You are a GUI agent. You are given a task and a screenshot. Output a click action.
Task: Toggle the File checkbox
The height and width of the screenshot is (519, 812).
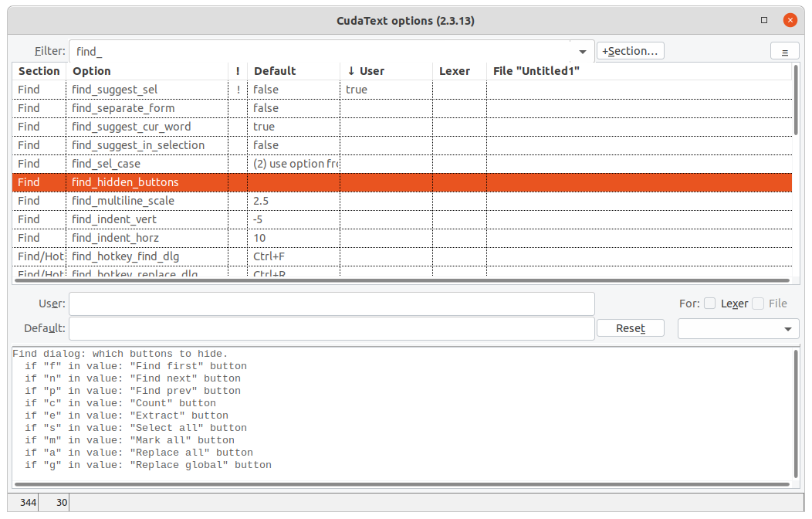click(x=758, y=304)
